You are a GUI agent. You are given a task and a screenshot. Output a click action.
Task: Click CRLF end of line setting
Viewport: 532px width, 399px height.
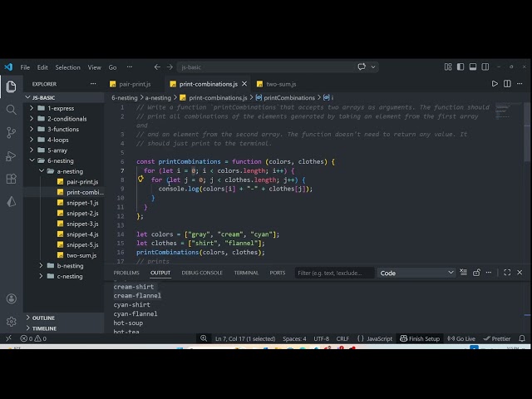[342, 338]
